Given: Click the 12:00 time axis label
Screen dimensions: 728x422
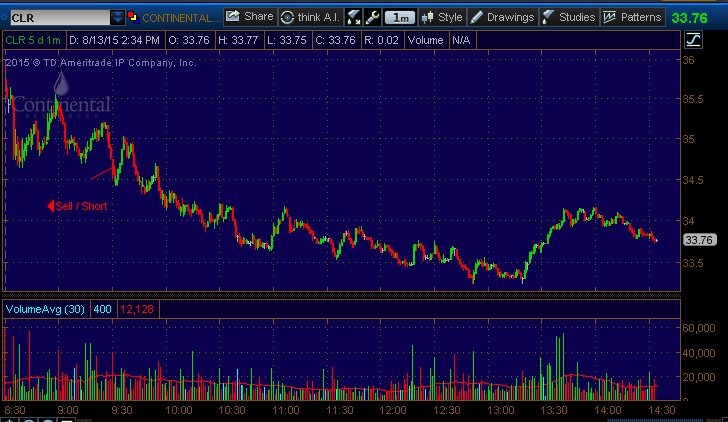Looking at the screenshot, I should click(x=393, y=410).
